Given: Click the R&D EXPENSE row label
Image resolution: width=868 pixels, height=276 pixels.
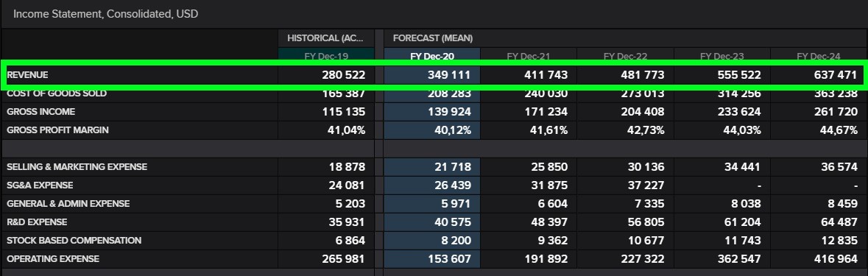Looking at the screenshot, I should pos(37,222).
